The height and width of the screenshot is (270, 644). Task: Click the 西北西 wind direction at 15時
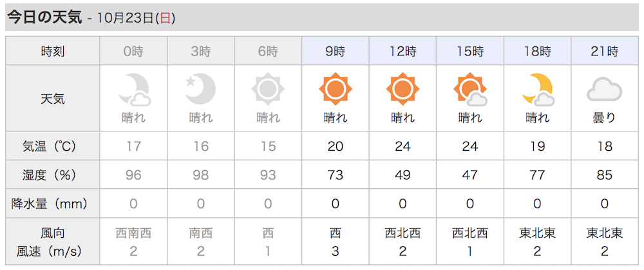click(x=470, y=233)
